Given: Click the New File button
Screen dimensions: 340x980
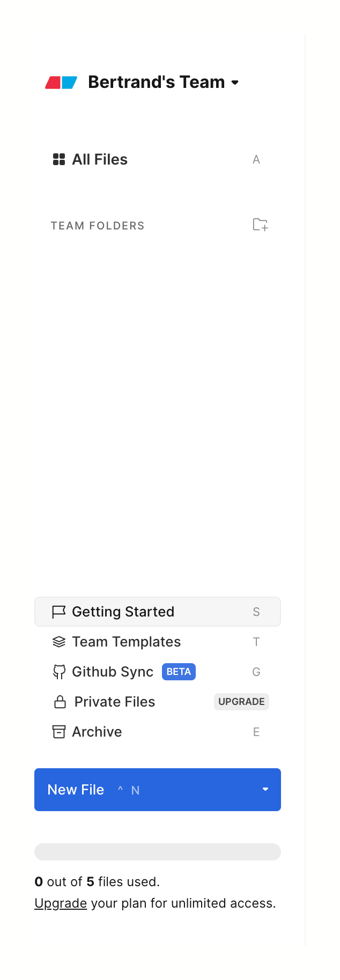Looking at the screenshot, I should tap(76, 789).
